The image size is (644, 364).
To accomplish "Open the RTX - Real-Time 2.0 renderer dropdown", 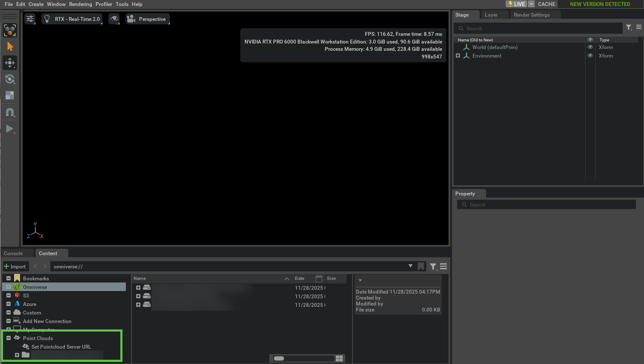I will (x=72, y=19).
